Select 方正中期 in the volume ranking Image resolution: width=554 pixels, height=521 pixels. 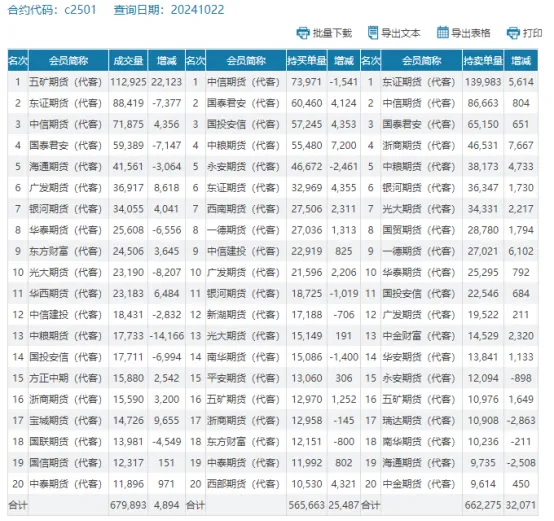pyautogui.click(x=65, y=378)
